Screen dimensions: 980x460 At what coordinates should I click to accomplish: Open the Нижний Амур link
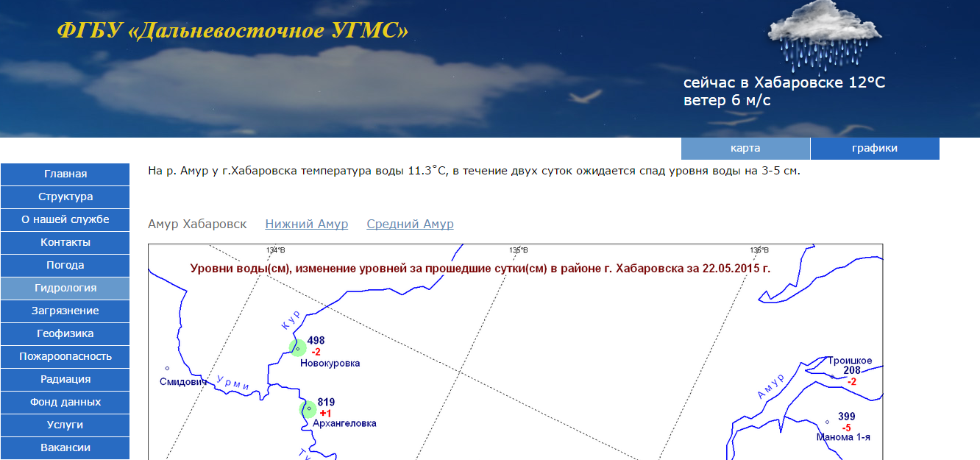coord(307,224)
